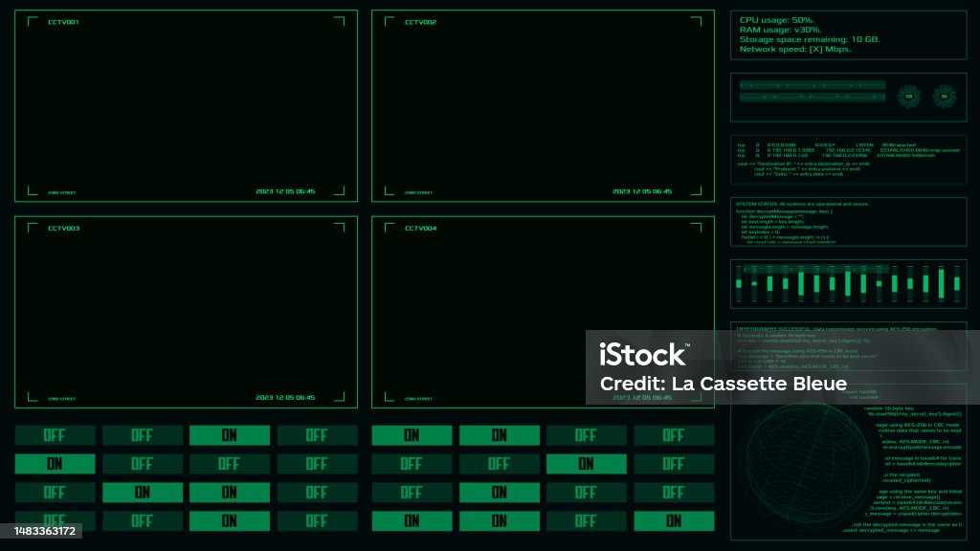Click the 'CPU usage: 50%.' line

click(777, 20)
